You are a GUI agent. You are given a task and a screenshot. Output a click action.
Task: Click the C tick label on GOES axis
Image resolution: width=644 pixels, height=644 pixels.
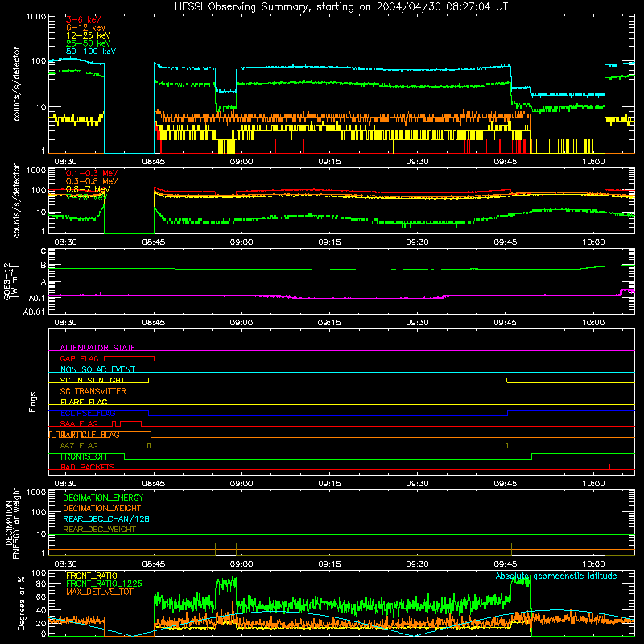click(x=43, y=251)
